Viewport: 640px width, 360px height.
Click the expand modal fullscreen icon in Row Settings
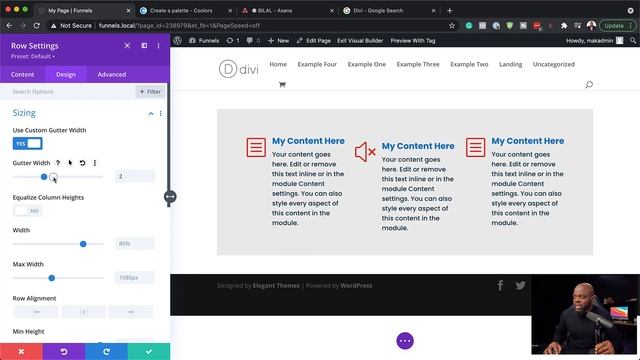point(127,46)
